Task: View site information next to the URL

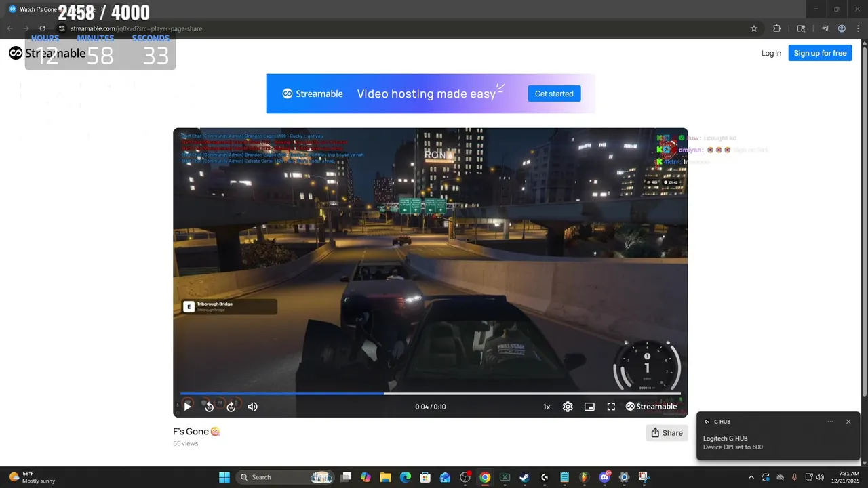Action: [61, 28]
